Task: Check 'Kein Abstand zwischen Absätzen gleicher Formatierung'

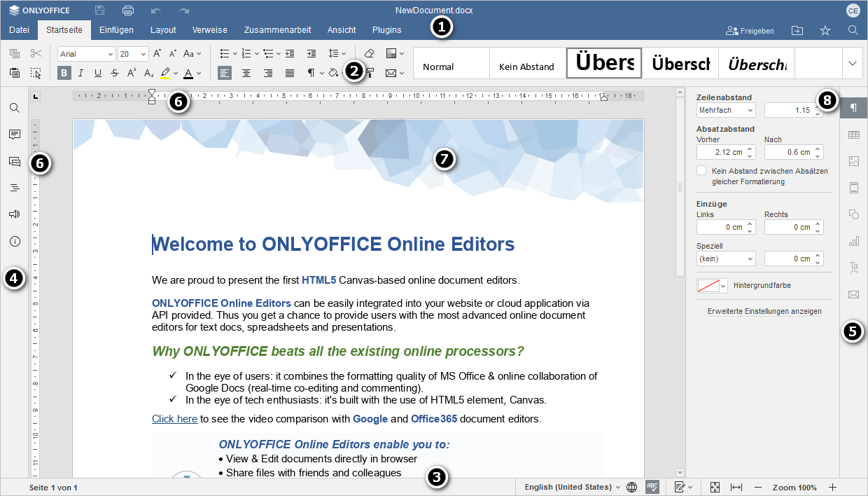Action: (x=701, y=170)
